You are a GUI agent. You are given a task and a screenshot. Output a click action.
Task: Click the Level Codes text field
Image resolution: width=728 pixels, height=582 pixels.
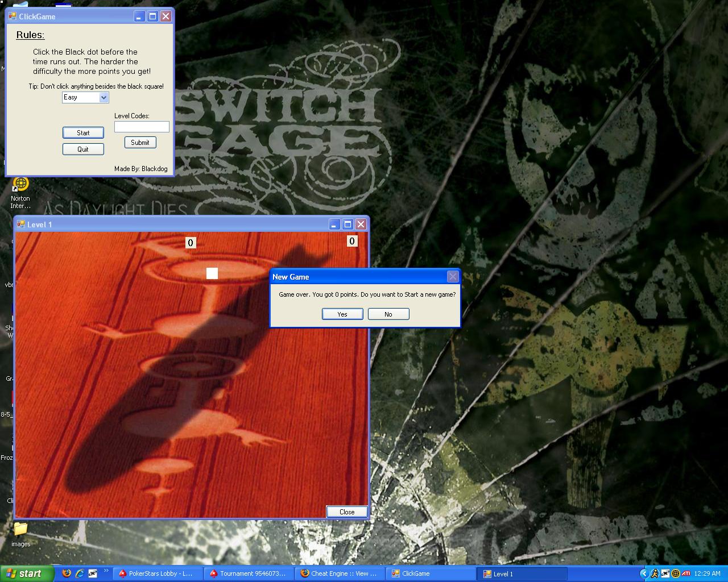click(142, 127)
